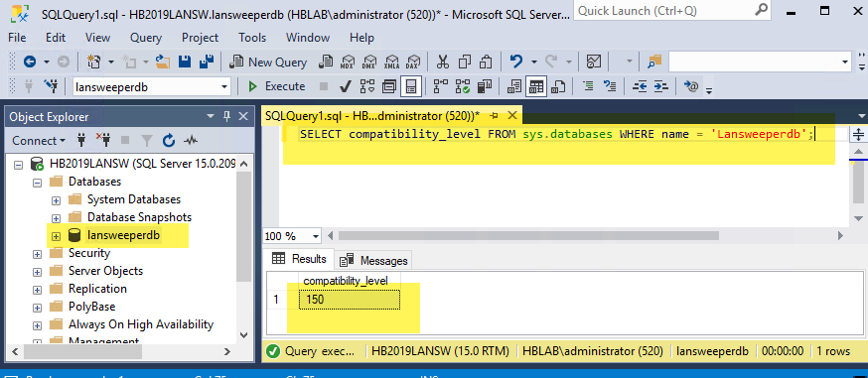Parse the query with the checkmark icon
The image size is (868, 378).
(x=345, y=86)
